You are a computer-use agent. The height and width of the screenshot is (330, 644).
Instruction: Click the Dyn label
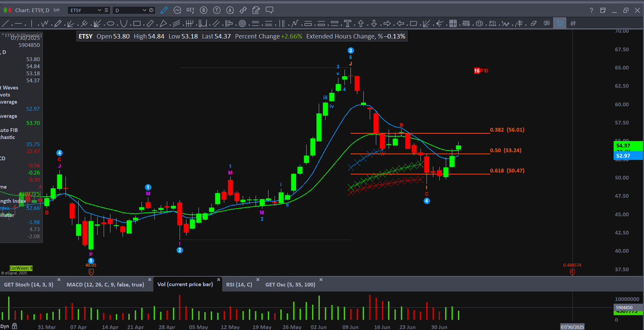5,326
